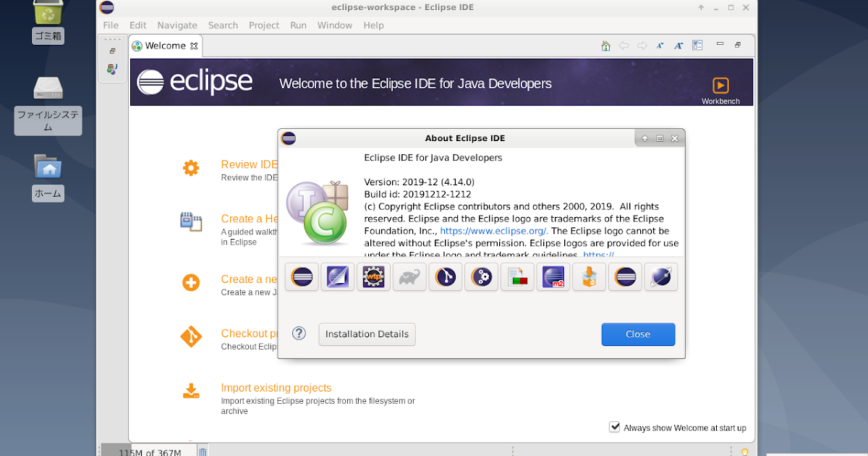The height and width of the screenshot is (456, 868).
Task: Click the gears-on-sphere feature button
Action: click(481, 276)
